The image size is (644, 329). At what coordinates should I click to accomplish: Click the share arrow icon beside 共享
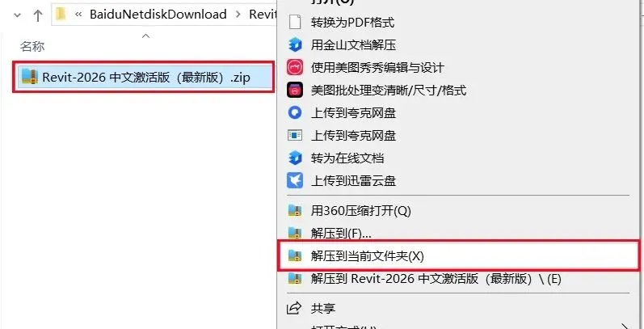coord(294,308)
